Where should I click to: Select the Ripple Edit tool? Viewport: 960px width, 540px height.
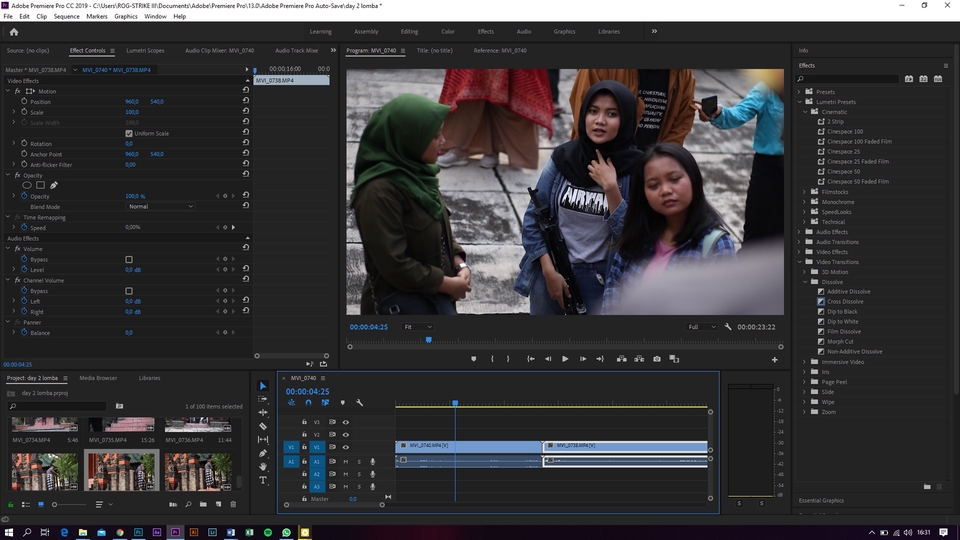(x=263, y=413)
